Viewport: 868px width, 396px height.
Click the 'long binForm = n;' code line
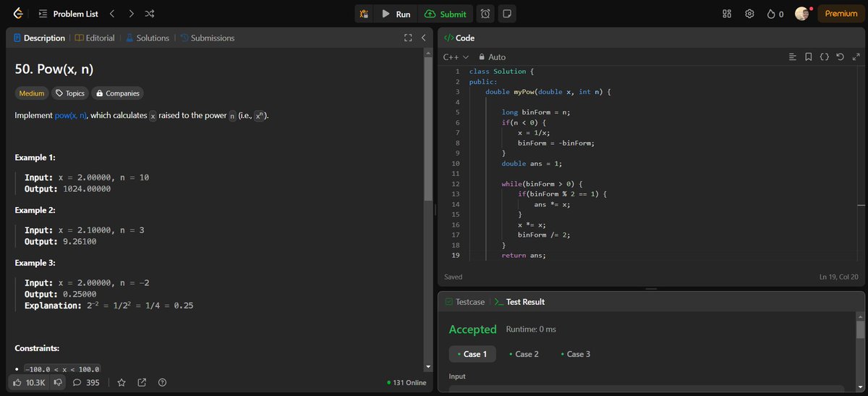(536, 112)
